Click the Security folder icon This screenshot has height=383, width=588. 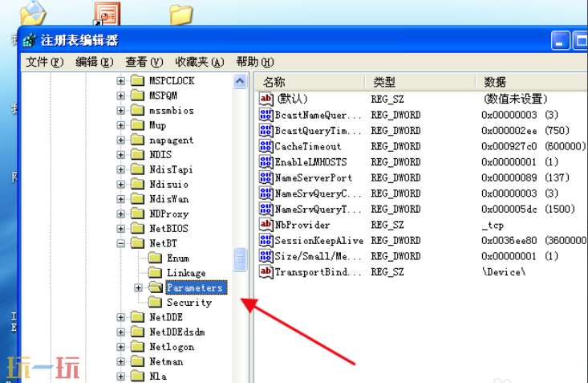156,302
